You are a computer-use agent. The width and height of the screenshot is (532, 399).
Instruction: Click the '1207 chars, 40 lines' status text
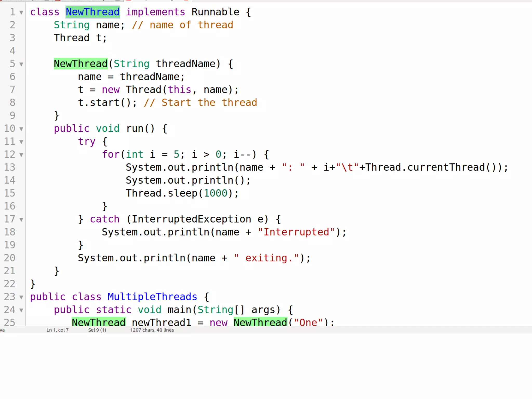(152, 330)
